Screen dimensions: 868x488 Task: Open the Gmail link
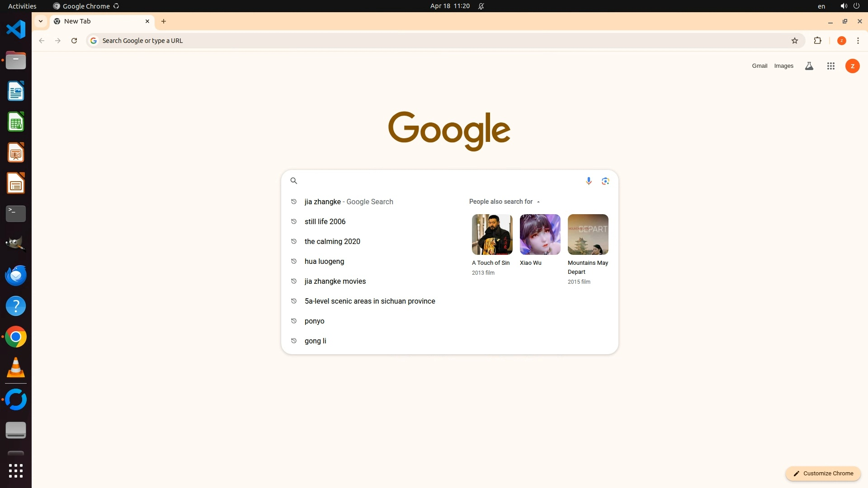click(x=759, y=66)
